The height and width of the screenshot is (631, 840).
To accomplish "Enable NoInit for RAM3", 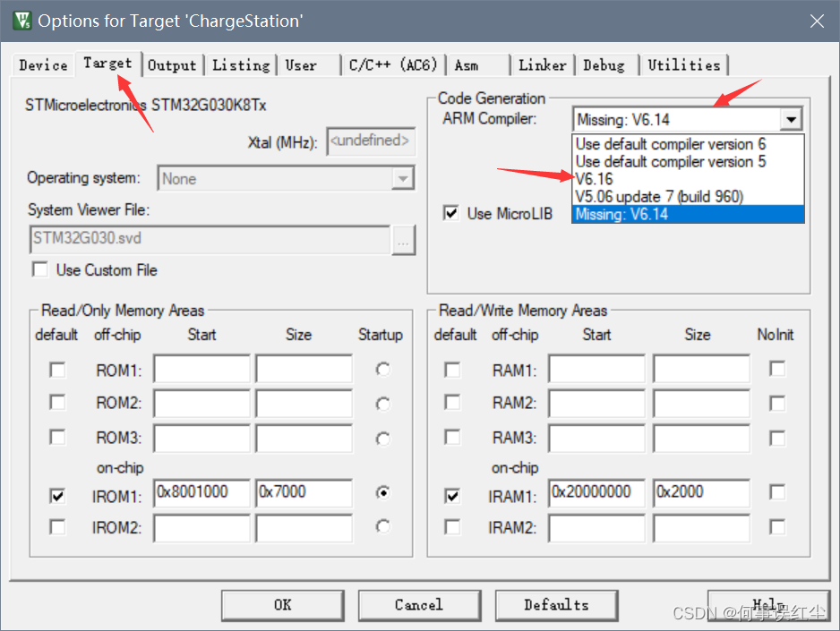I will click(777, 438).
